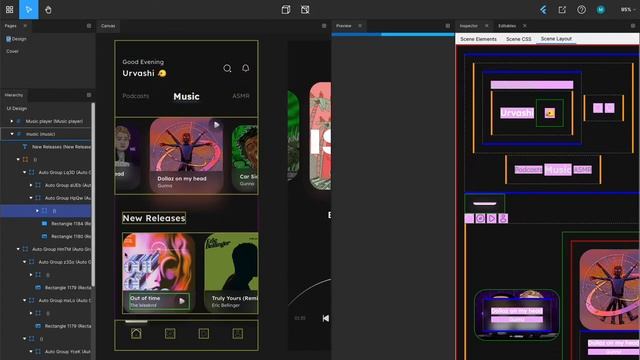The height and width of the screenshot is (360, 640).
Task: Click the preview loading progress bar
Action: tap(393, 34)
